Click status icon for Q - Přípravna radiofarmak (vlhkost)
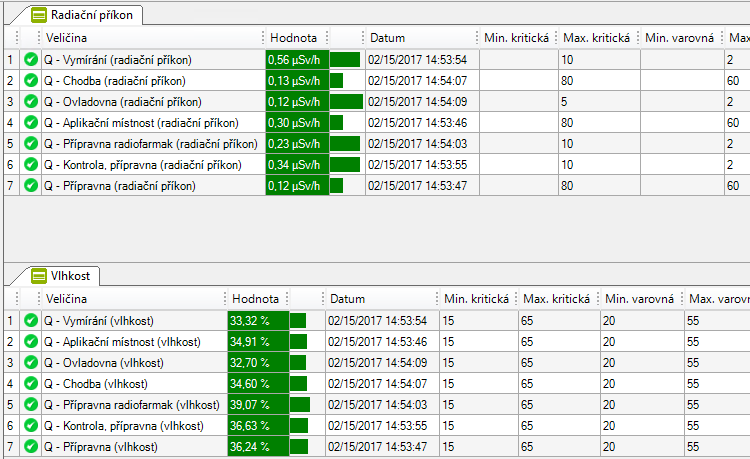Viewport: 750px width, 459px height. coord(31,405)
